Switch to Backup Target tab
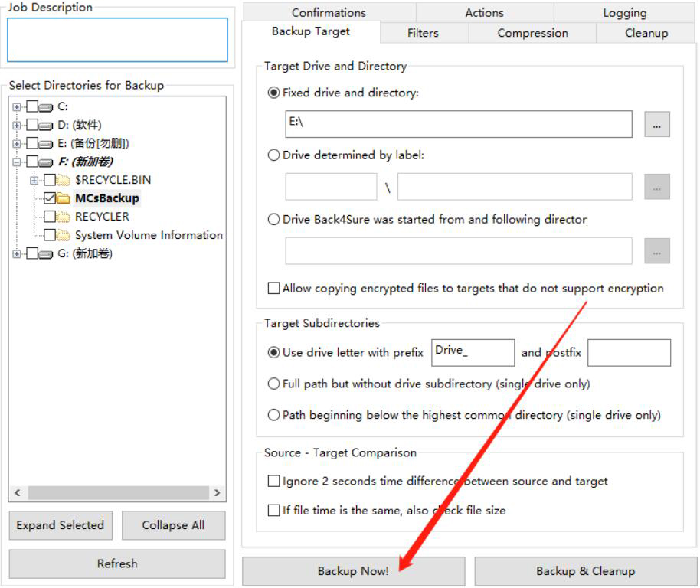The height and width of the screenshot is (588, 700). [x=311, y=31]
